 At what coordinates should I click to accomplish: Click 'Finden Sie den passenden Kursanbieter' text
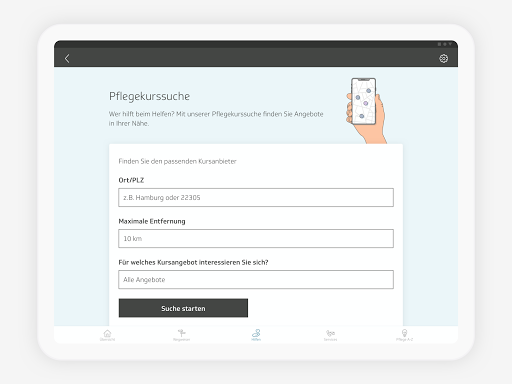pyautogui.click(x=177, y=161)
